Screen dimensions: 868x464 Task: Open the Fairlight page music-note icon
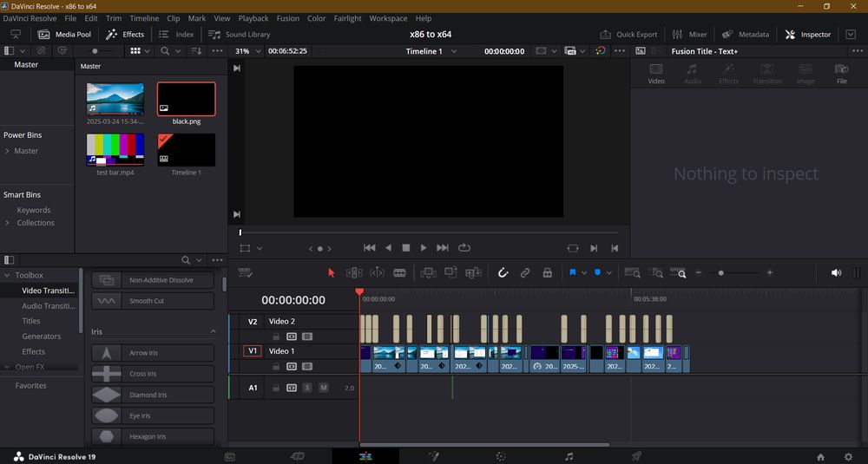569,456
